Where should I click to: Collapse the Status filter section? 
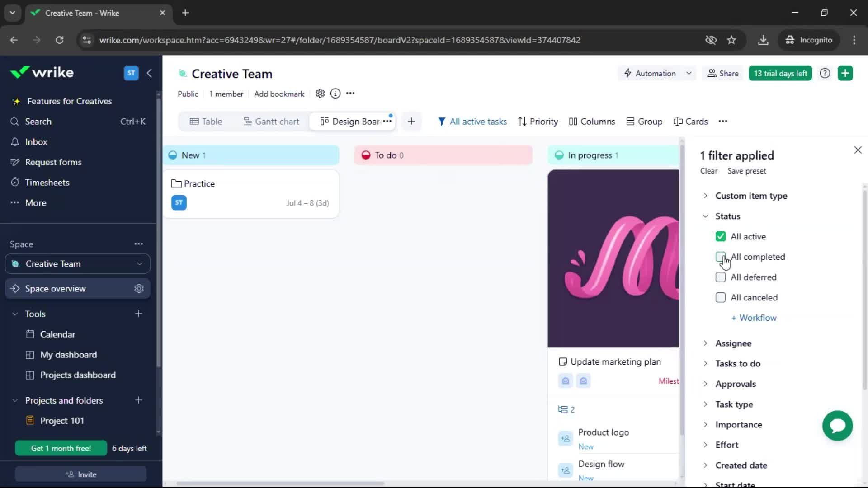click(705, 216)
